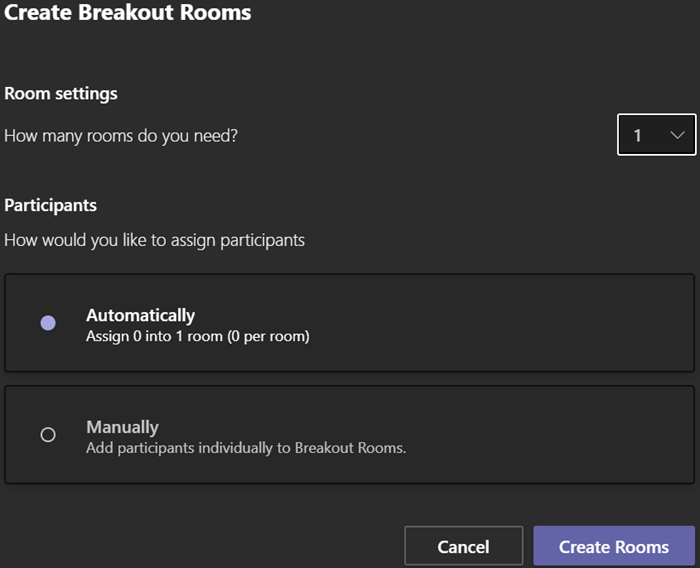The height and width of the screenshot is (568, 700).
Task: Select the Manually radio button
Action: click(48, 435)
